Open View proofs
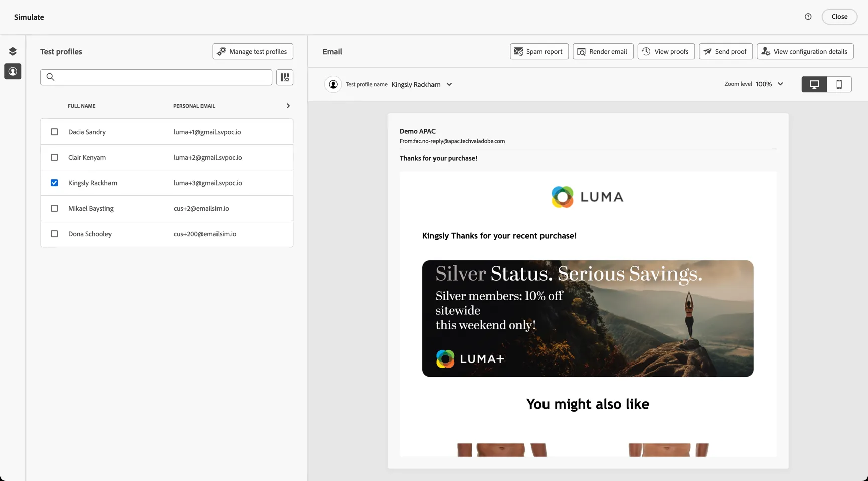868x481 pixels. coord(666,51)
